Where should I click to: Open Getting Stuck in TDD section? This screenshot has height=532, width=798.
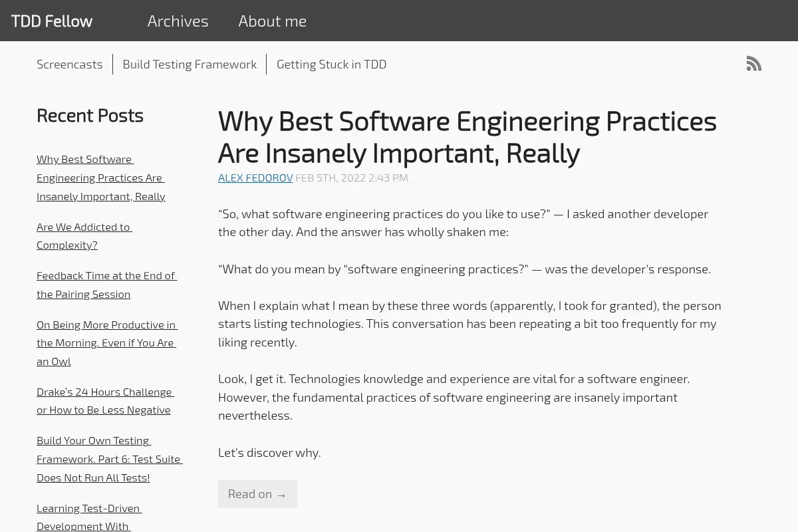331,65
